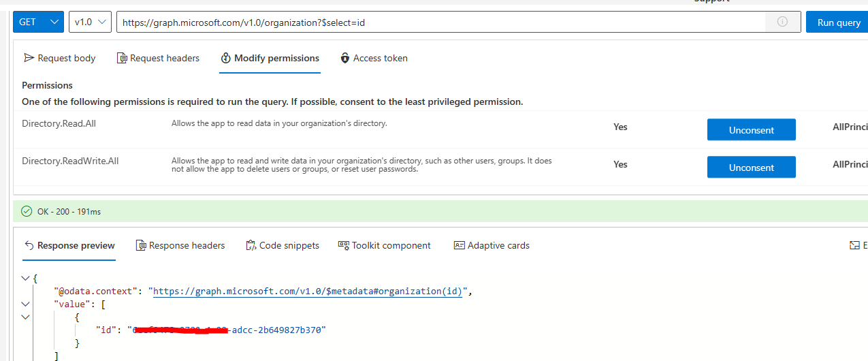
Task: Click the OK - 200 - 191ms status text
Action: click(69, 212)
